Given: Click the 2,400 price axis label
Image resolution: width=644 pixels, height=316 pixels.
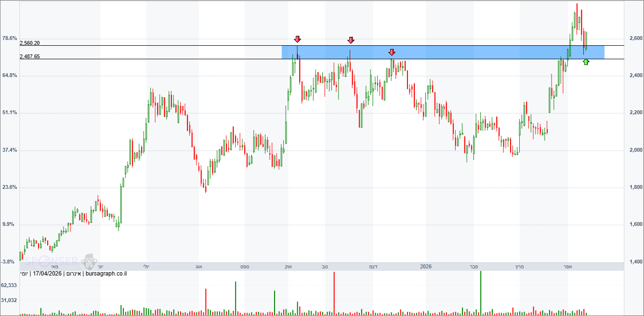Looking at the screenshot, I should click(635, 76).
